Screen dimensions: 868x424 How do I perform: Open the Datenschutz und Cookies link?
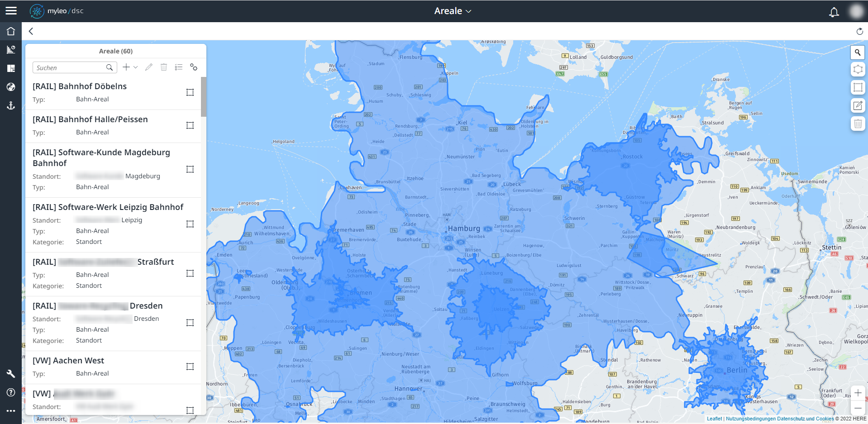click(805, 419)
